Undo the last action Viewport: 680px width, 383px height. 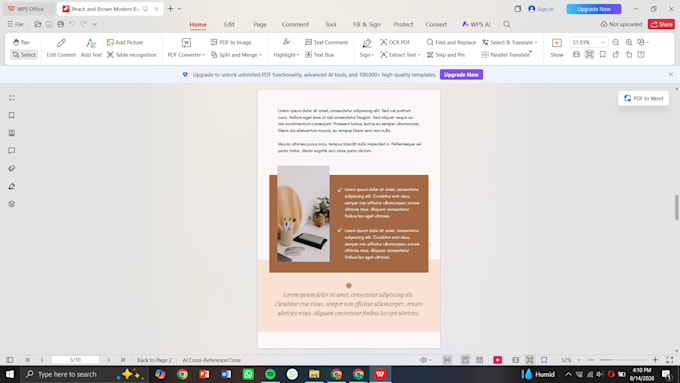click(x=72, y=24)
